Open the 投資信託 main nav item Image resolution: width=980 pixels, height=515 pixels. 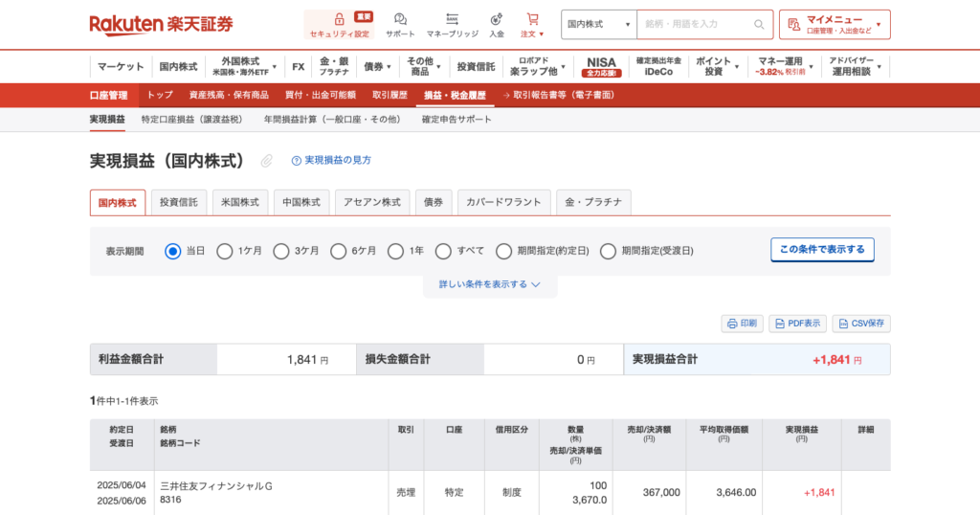tap(476, 66)
